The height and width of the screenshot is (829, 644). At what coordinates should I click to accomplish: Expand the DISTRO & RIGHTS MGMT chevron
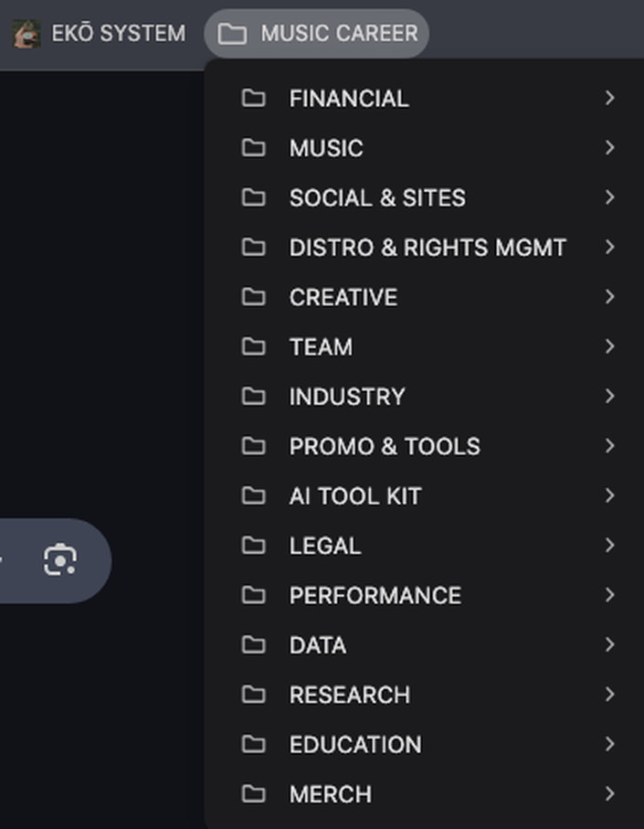tap(610, 247)
